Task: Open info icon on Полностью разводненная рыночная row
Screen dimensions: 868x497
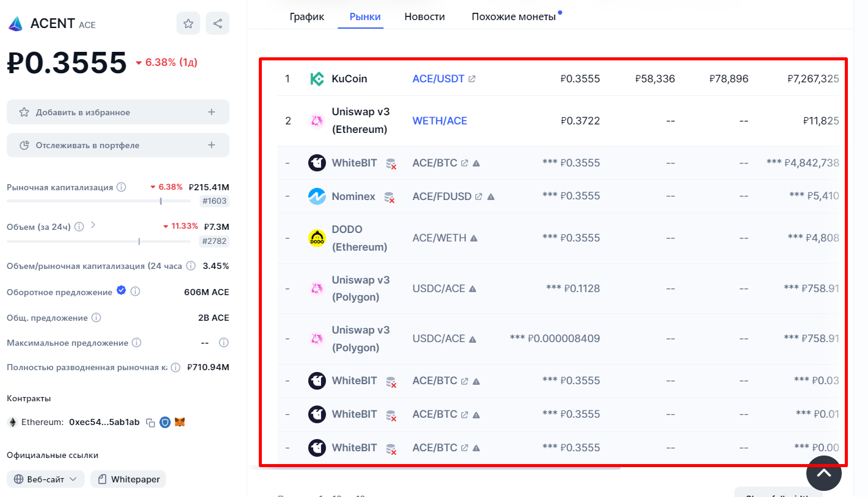Action: pyautogui.click(x=175, y=368)
